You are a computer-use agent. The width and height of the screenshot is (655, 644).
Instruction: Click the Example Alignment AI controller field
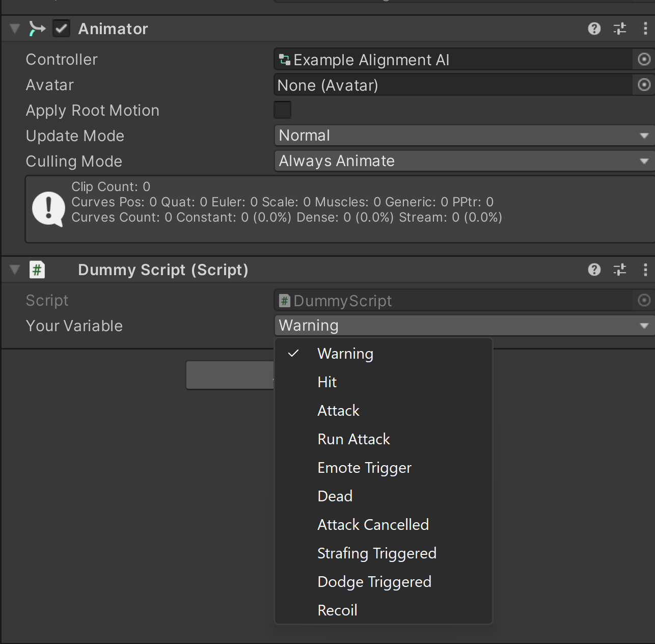click(x=452, y=60)
